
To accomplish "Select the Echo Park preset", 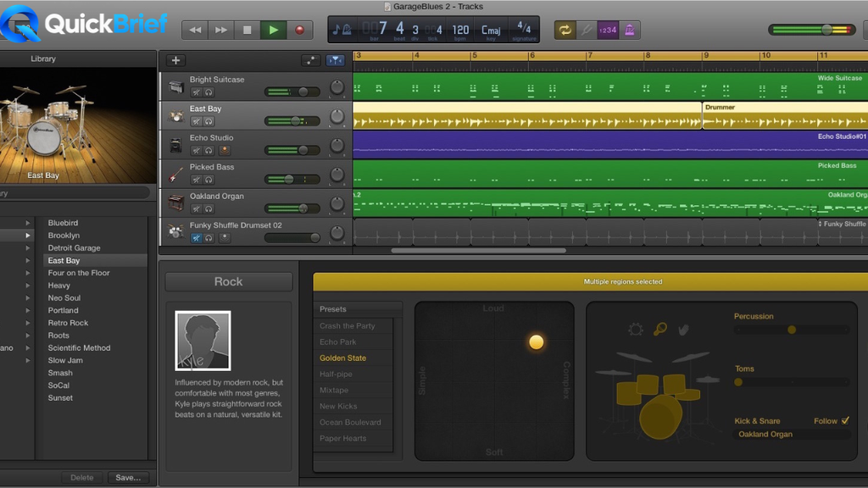I will click(337, 342).
